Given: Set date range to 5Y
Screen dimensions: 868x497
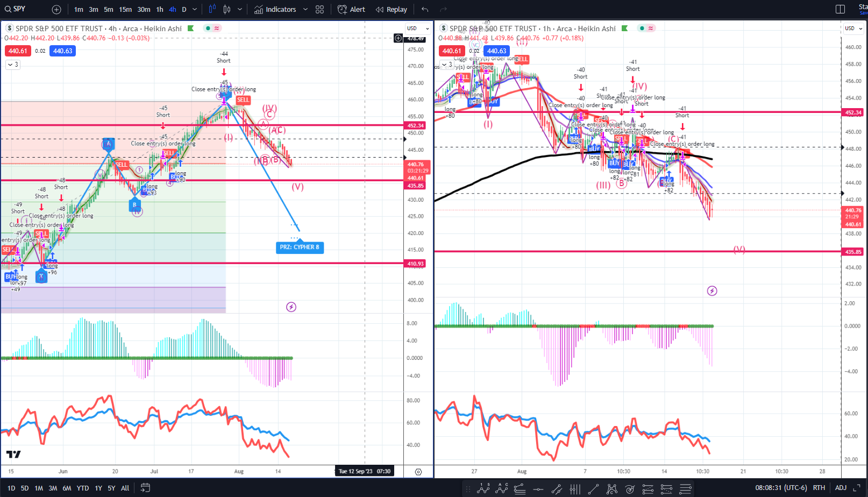Looking at the screenshot, I should click(111, 488).
